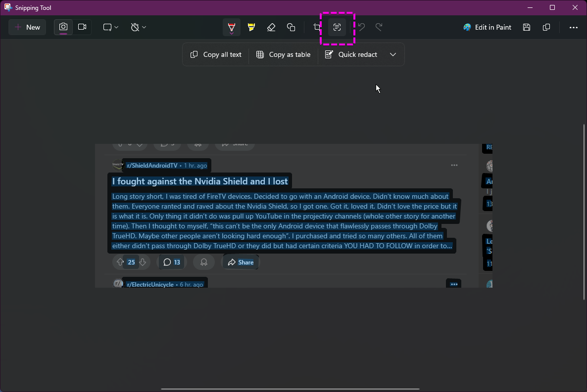Start a New snip
Image resolution: width=587 pixels, height=392 pixels.
coord(27,27)
